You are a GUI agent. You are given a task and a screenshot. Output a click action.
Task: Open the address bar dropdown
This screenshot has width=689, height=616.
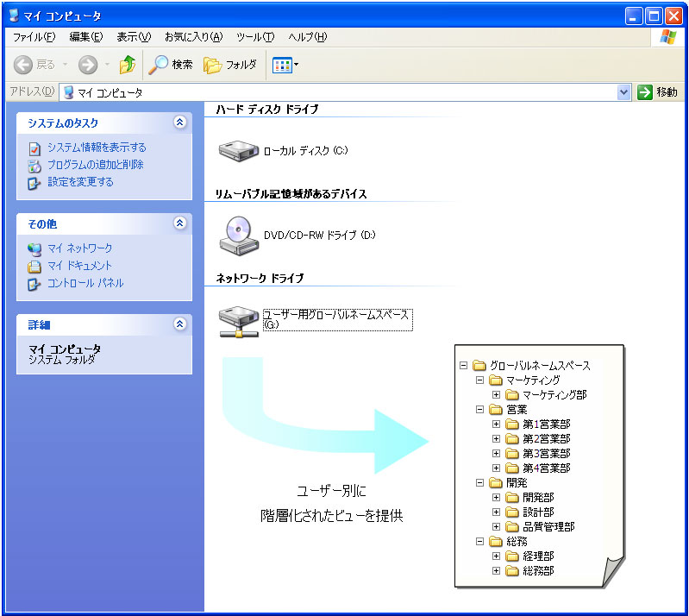pos(623,92)
